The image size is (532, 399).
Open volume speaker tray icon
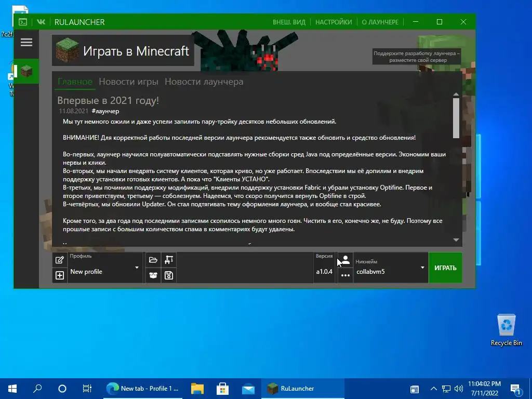click(459, 389)
